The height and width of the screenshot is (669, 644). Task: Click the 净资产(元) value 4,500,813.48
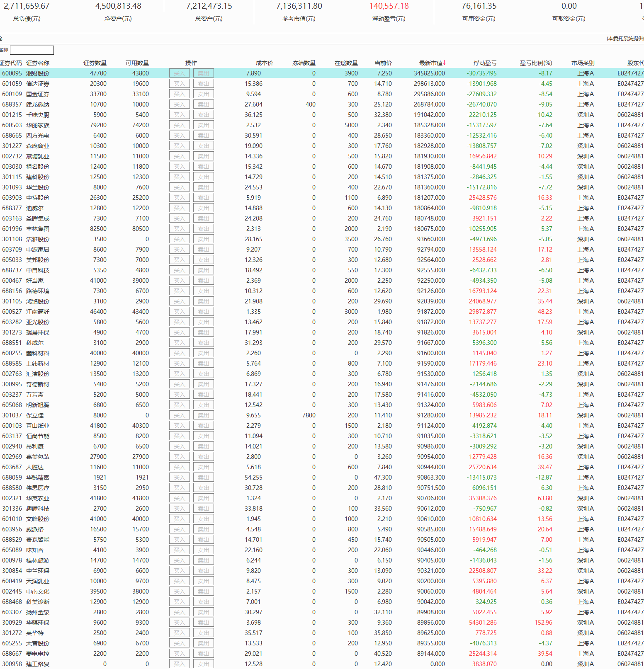[118, 6]
